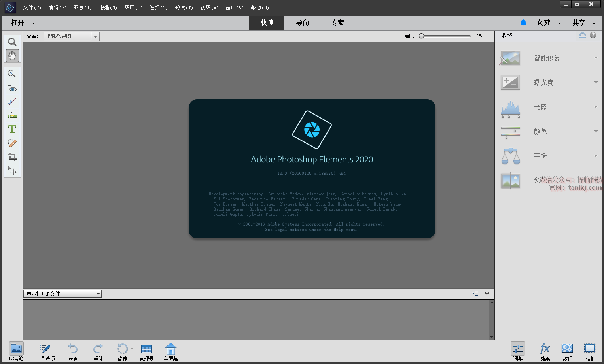The height and width of the screenshot is (364, 604).
Task: Select the Zoom tool magnifier
Action: coord(12,42)
